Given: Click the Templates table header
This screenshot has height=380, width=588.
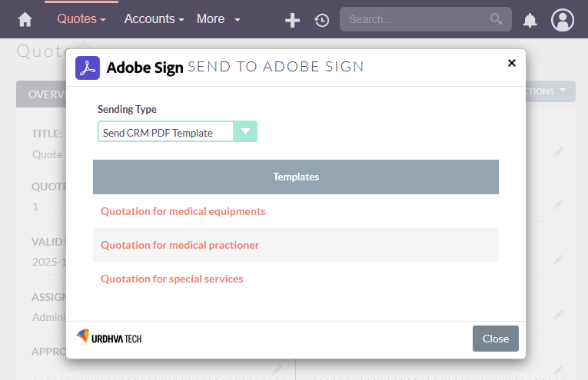Looking at the screenshot, I should click(296, 177).
